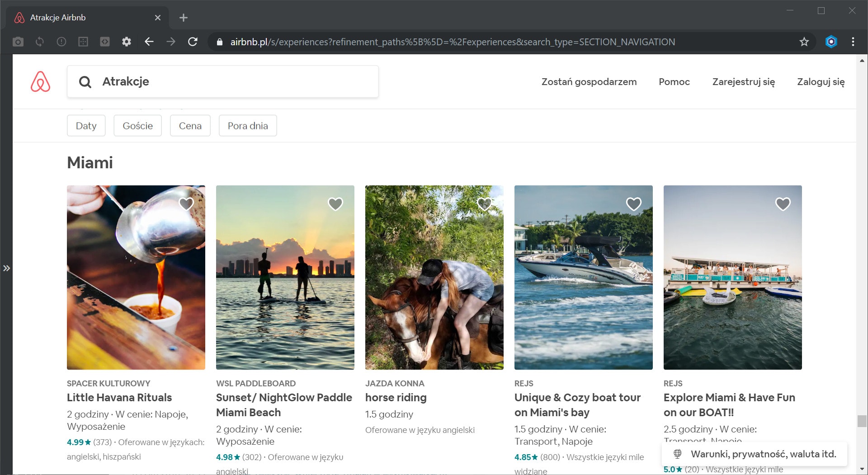This screenshot has height=475, width=868.
Task: Select Zaloguj się in the header
Action: pyautogui.click(x=821, y=82)
